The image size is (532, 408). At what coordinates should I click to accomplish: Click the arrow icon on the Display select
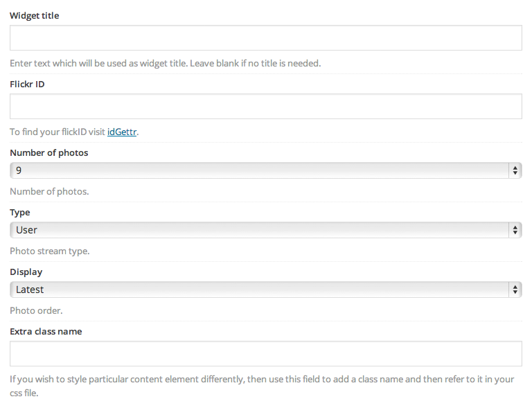point(515,290)
